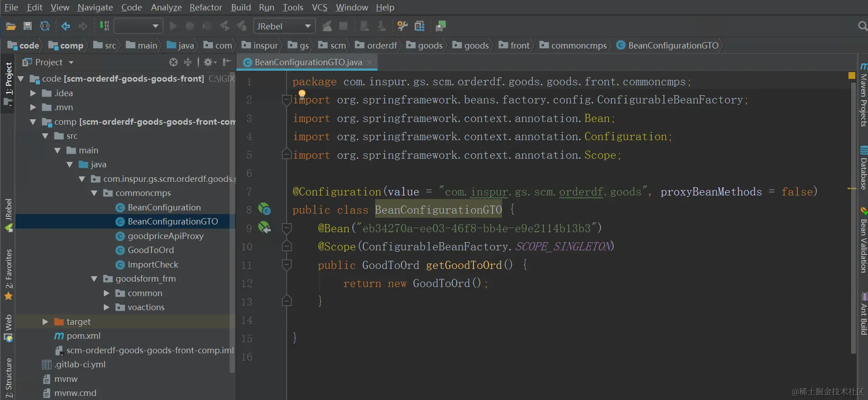Click the Synchronize refresh icon
The image size is (868, 400).
[x=44, y=26]
